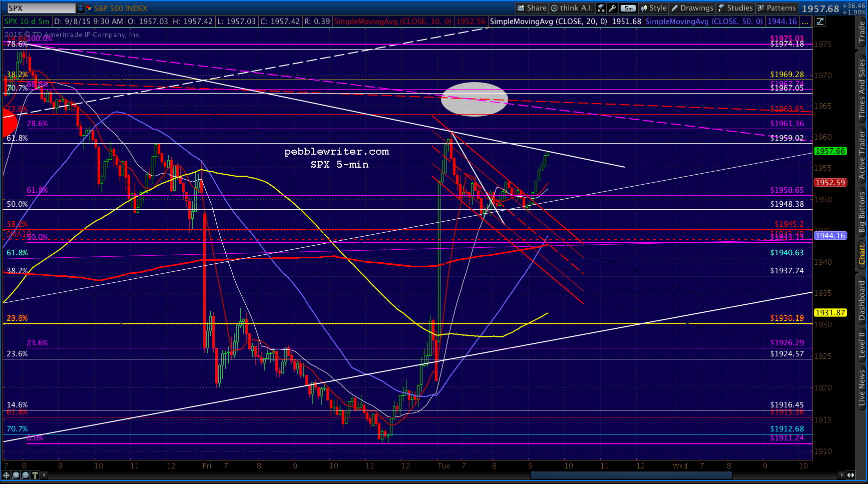Select the text drawing tool
The height and width of the screenshot is (484, 868).
(x=35, y=475)
